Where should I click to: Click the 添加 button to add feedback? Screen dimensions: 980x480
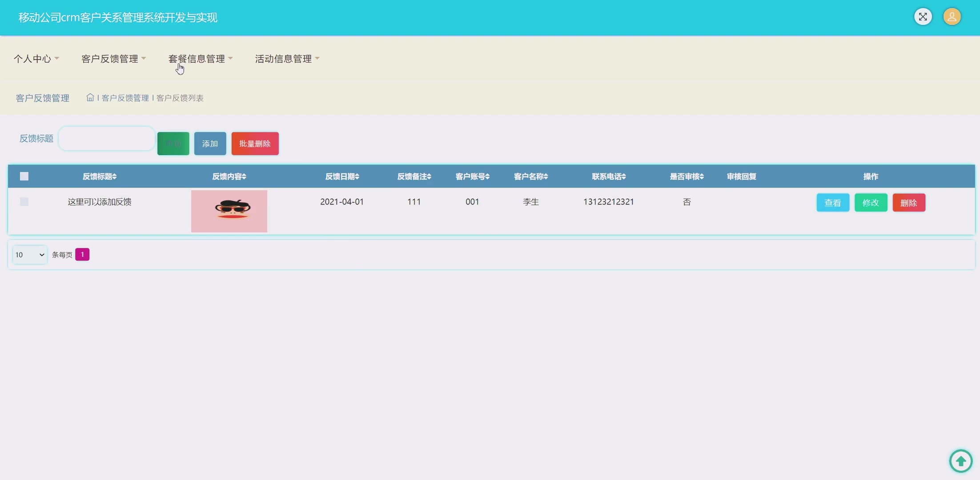click(210, 143)
